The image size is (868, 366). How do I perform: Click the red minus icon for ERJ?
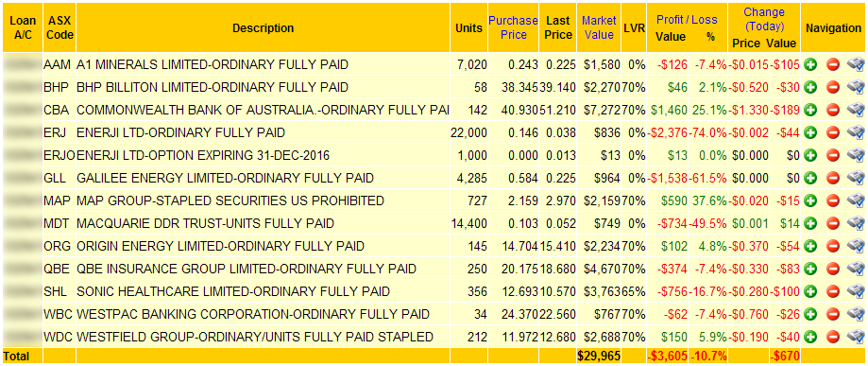click(x=833, y=132)
